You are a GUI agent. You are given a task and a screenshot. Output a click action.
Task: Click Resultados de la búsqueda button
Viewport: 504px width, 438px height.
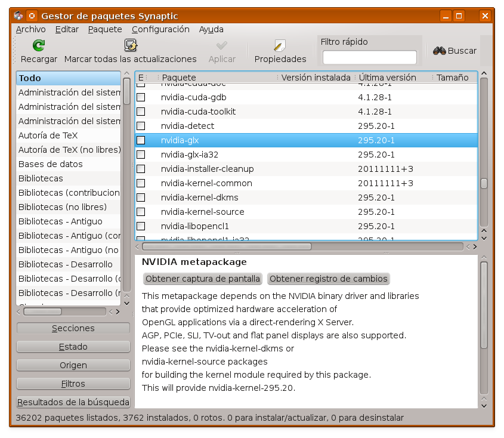coord(73,402)
